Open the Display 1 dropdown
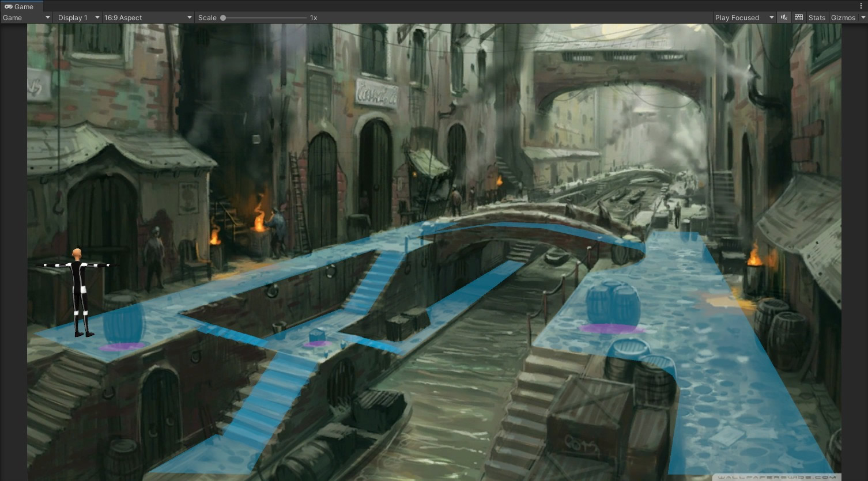The image size is (868, 481). [x=78, y=17]
